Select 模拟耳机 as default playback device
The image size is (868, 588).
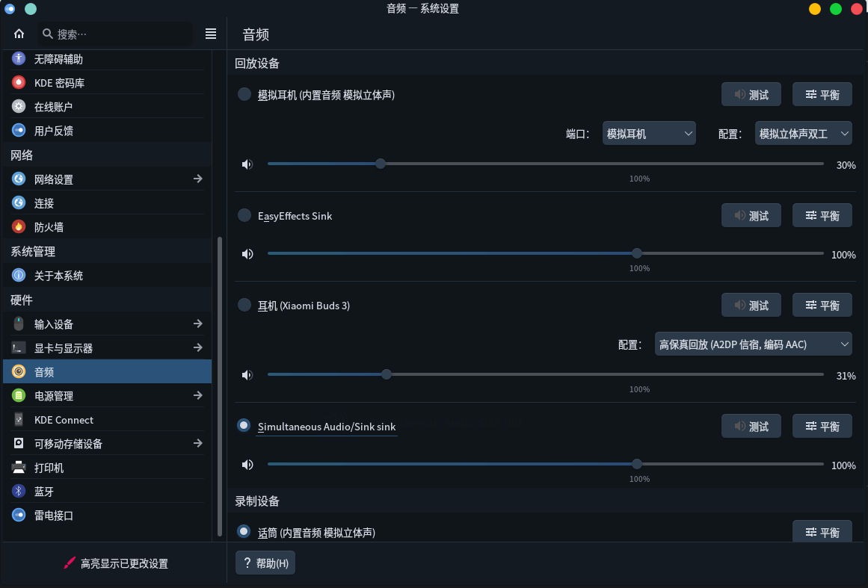tap(244, 94)
